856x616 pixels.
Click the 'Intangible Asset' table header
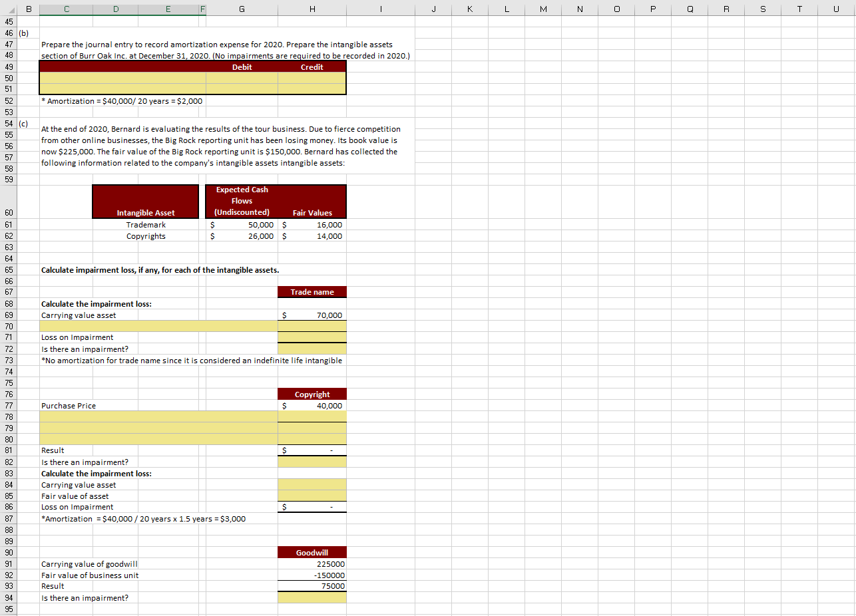[x=146, y=202]
